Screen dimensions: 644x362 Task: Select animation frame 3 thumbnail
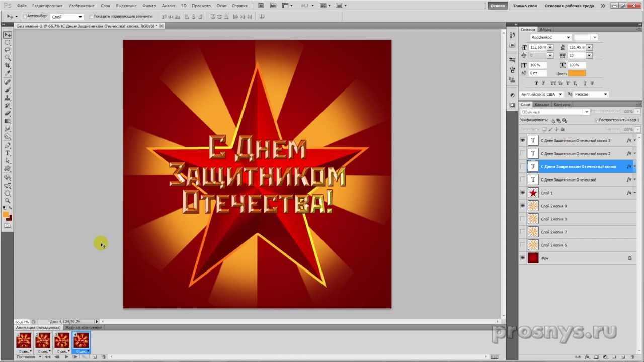point(62,340)
